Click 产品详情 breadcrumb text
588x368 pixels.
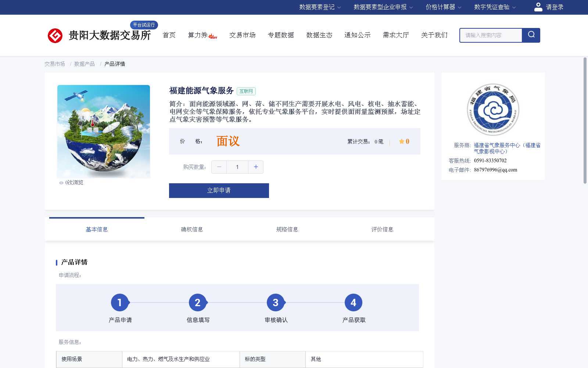[115, 64]
